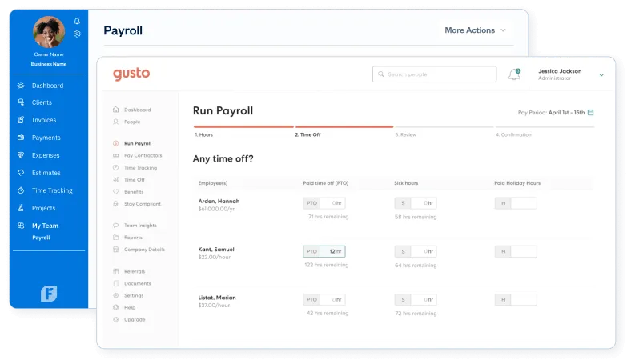The height and width of the screenshot is (364, 631).
Task: Click the FreshBooks logo at sidebar bottom
Action: point(49,294)
